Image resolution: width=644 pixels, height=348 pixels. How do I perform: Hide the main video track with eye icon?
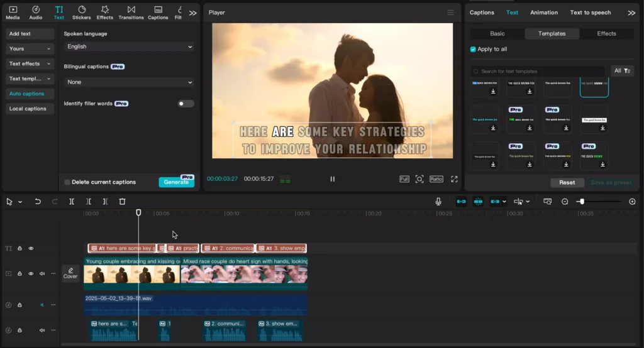coord(31,274)
